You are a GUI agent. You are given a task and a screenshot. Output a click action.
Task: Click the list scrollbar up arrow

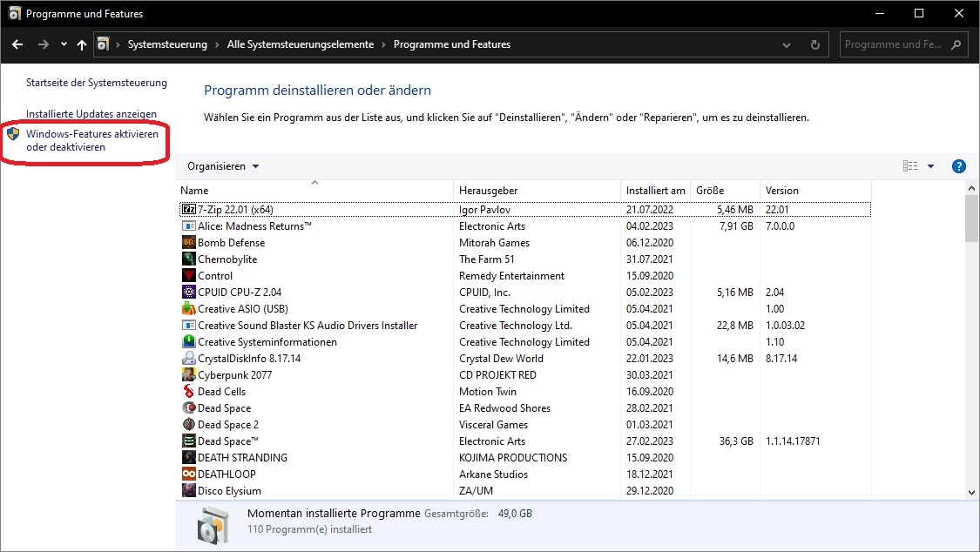(971, 188)
